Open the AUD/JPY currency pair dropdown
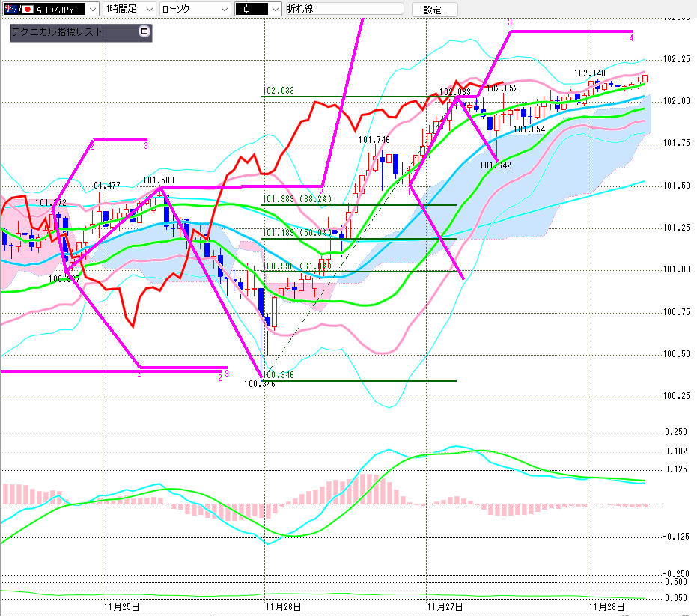The width and height of the screenshot is (697, 616). click(91, 9)
